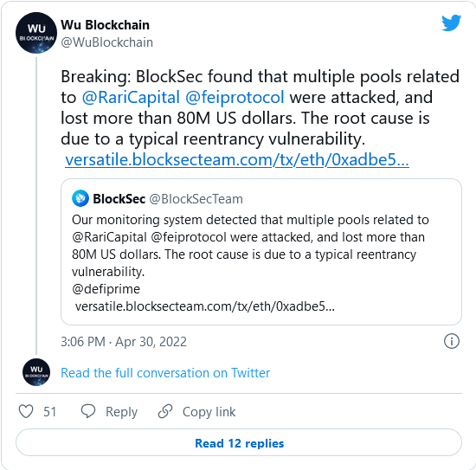Like the tweet with heart icon
This screenshot has height=470, width=476.
point(26,411)
